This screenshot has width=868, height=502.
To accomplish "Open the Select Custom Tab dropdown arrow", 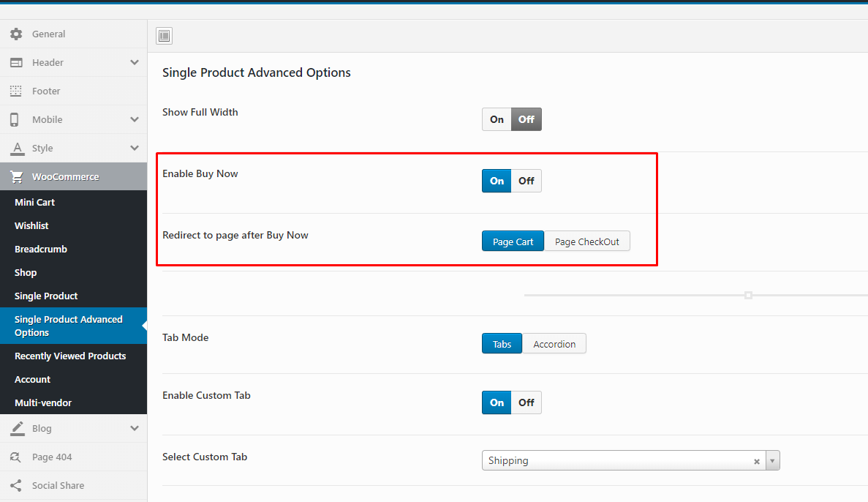I will pyautogui.click(x=772, y=460).
